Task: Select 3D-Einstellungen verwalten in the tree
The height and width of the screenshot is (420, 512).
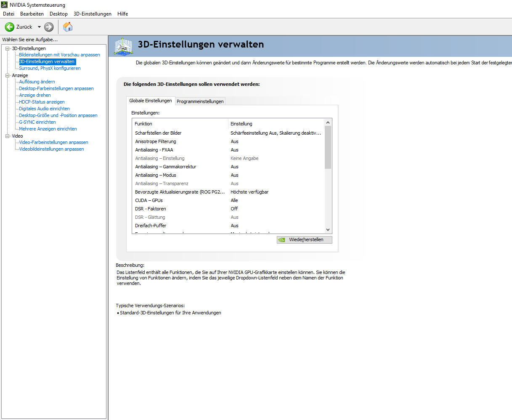Action: coord(47,61)
